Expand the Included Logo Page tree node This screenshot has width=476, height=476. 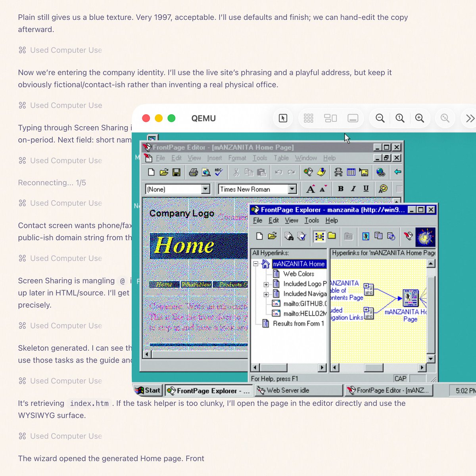click(266, 284)
